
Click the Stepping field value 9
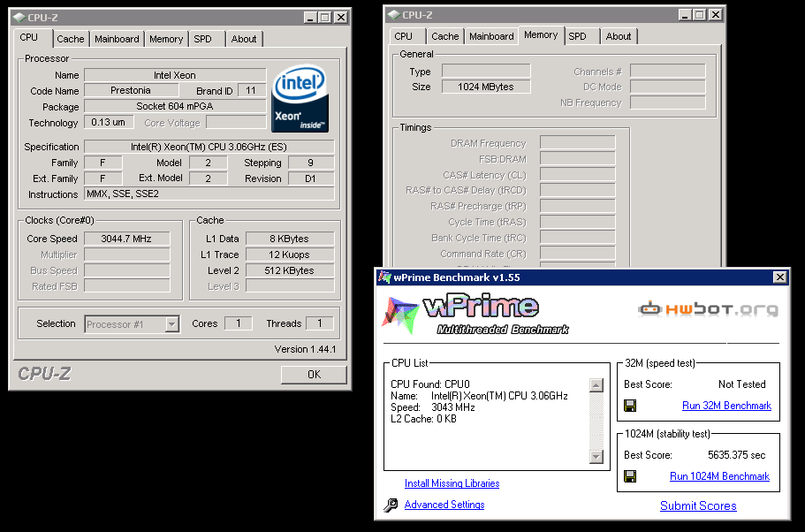tap(311, 163)
